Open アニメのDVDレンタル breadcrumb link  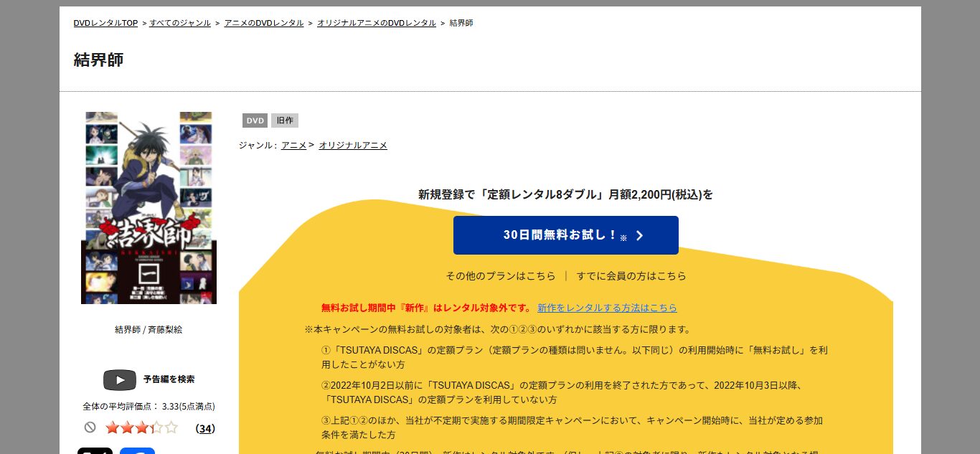(x=264, y=23)
